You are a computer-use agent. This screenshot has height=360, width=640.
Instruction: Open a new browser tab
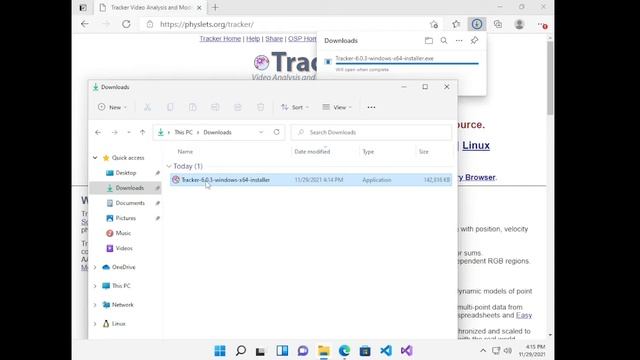click(215, 7)
